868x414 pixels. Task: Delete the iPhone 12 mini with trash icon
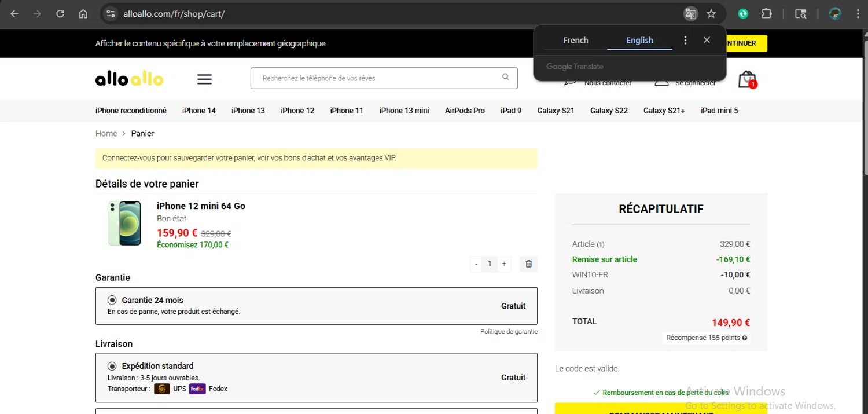(x=528, y=263)
